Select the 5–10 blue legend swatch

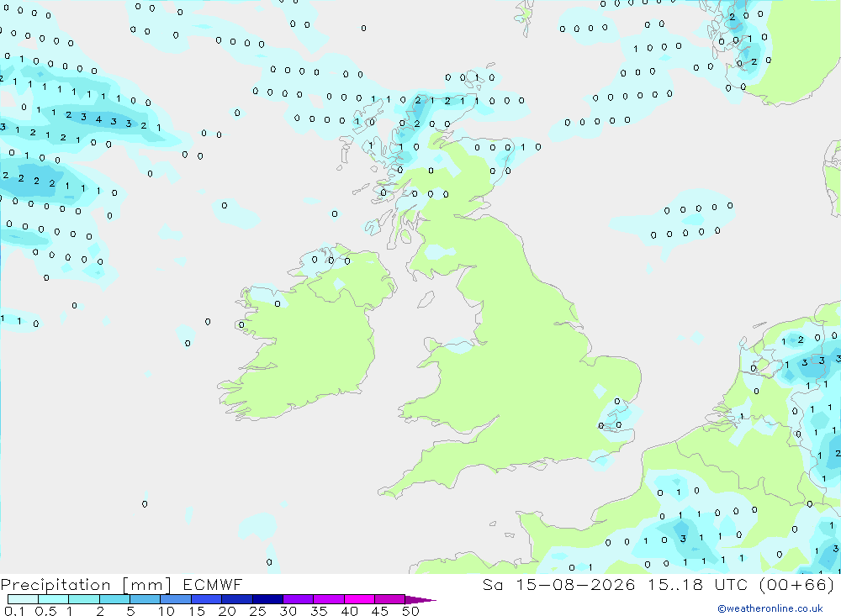(145, 599)
